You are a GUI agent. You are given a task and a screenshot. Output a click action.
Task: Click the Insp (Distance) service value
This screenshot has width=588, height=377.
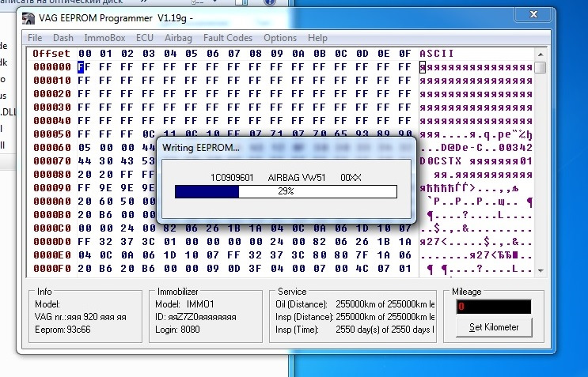[385, 317]
